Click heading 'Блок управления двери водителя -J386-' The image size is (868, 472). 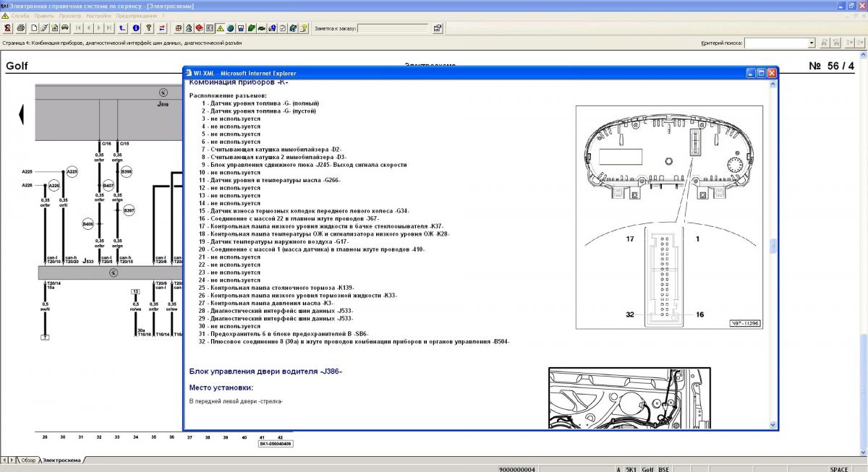(265, 372)
